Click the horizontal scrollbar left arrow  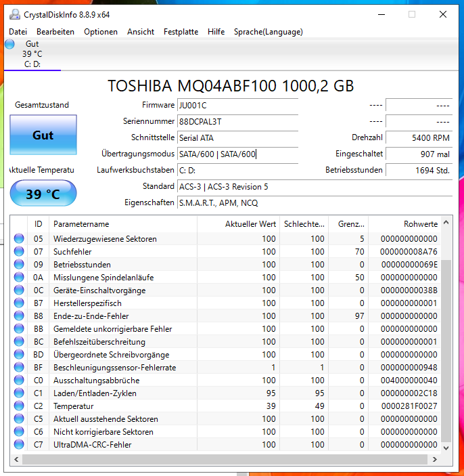click(16, 459)
